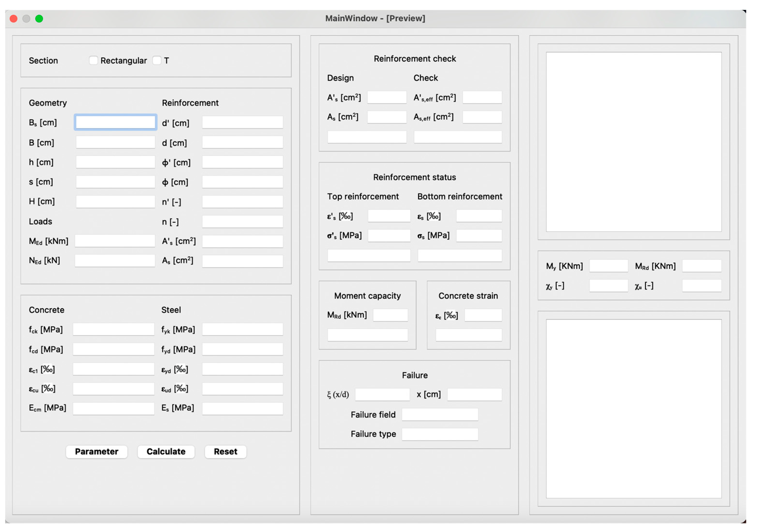This screenshot has height=532, width=757.
Task: Click the red close window button
Action: pos(14,18)
